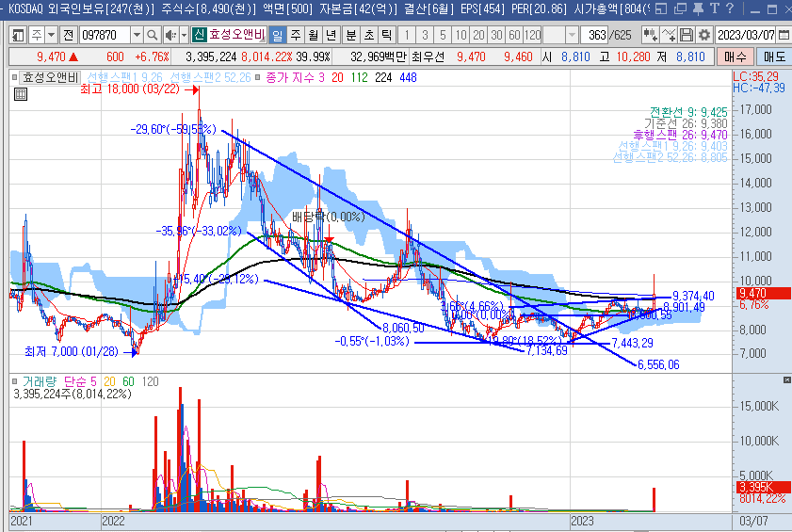
Task: Open stock search with magnifier icon
Action: tap(152, 35)
